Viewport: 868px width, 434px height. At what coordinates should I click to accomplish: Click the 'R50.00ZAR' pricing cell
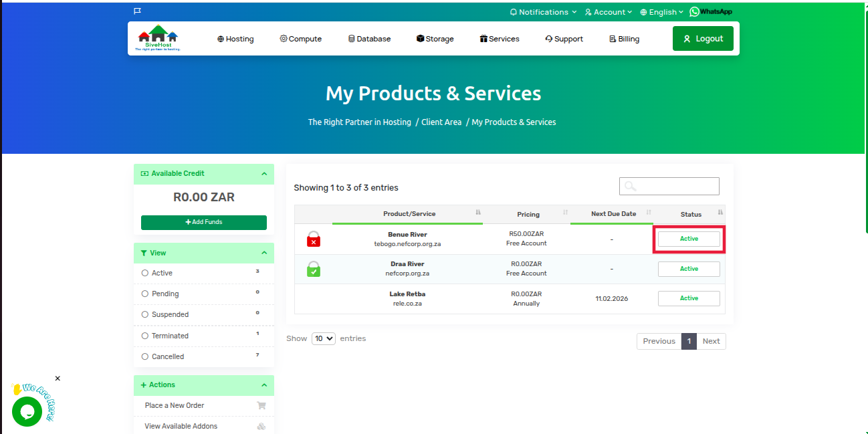point(526,234)
